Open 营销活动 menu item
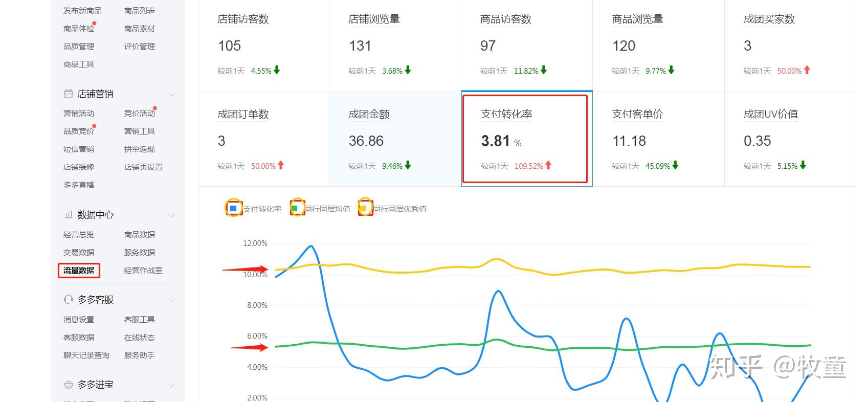 tap(79, 114)
